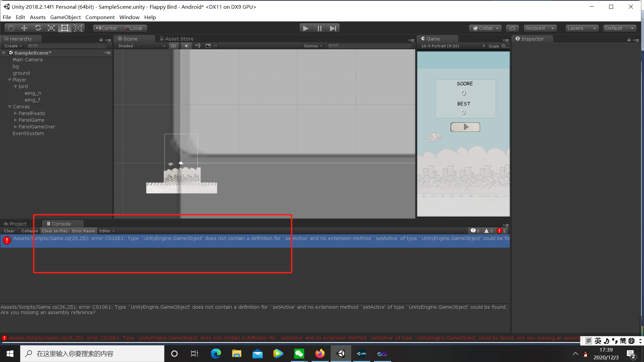Image resolution: width=644 pixels, height=362 pixels.
Task: Click the 16:9 Portrait aspect ratio dropdown
Action: coord(449,46)
